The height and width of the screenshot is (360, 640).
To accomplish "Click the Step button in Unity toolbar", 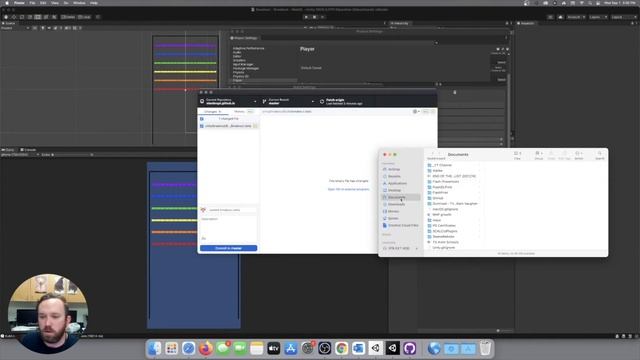I will coord(322,17).
